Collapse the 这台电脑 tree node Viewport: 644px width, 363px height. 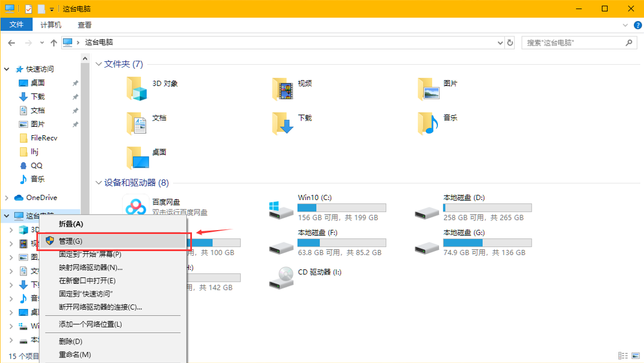tap(7, 215)
